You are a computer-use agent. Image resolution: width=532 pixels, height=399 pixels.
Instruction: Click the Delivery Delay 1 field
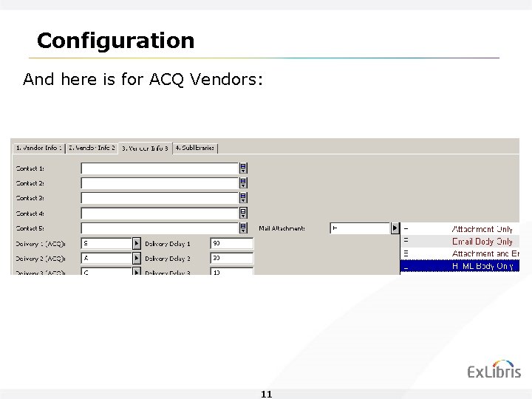click(x=232, y=243)
